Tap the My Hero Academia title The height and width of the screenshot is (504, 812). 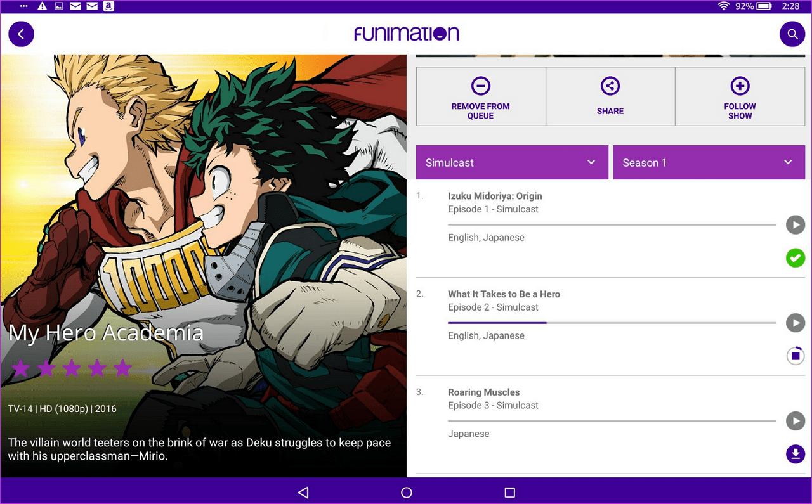(x=106, y=333)
